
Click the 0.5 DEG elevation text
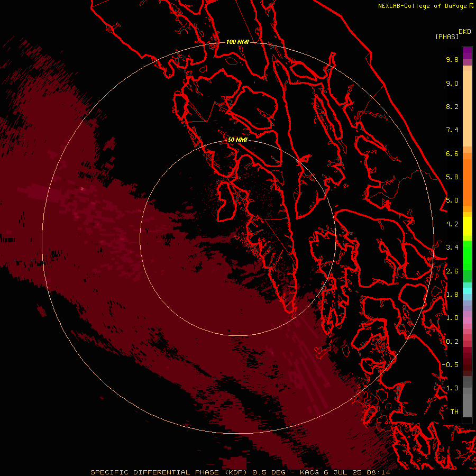(269, 472)
